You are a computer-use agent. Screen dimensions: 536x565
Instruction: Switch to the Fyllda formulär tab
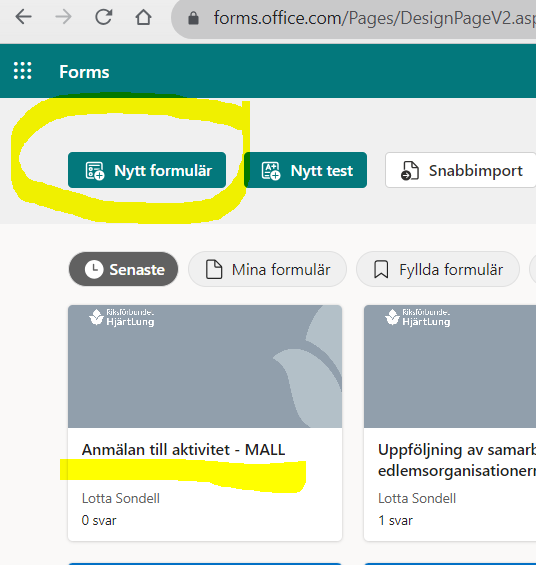tap(438, 269)
